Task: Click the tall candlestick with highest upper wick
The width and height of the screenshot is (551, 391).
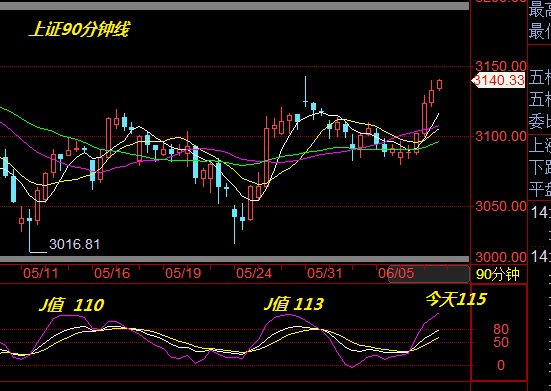Action: coord(305,91)
